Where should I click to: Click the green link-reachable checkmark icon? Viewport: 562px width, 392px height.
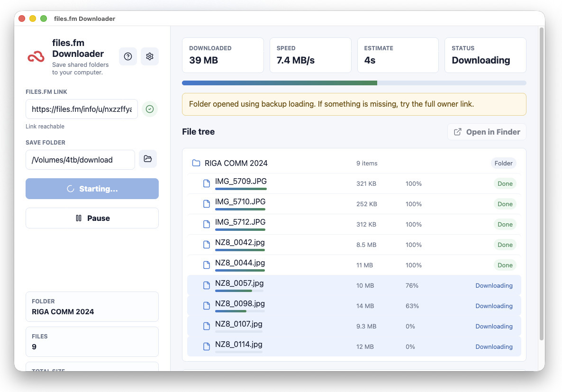150,109
